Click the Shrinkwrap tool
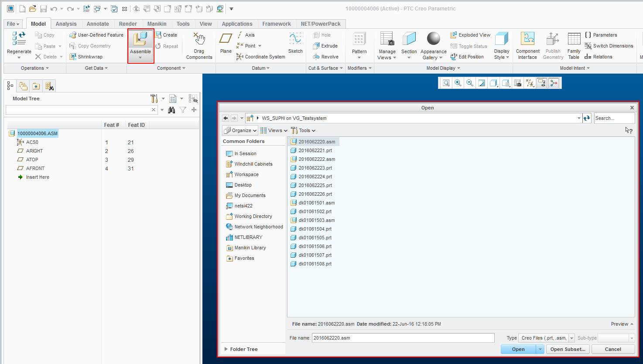 pyautogui.click(x=86, y=57)
